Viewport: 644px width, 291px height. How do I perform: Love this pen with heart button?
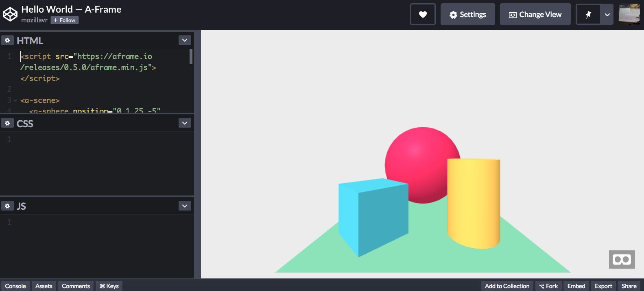click(x=423, y=14)
